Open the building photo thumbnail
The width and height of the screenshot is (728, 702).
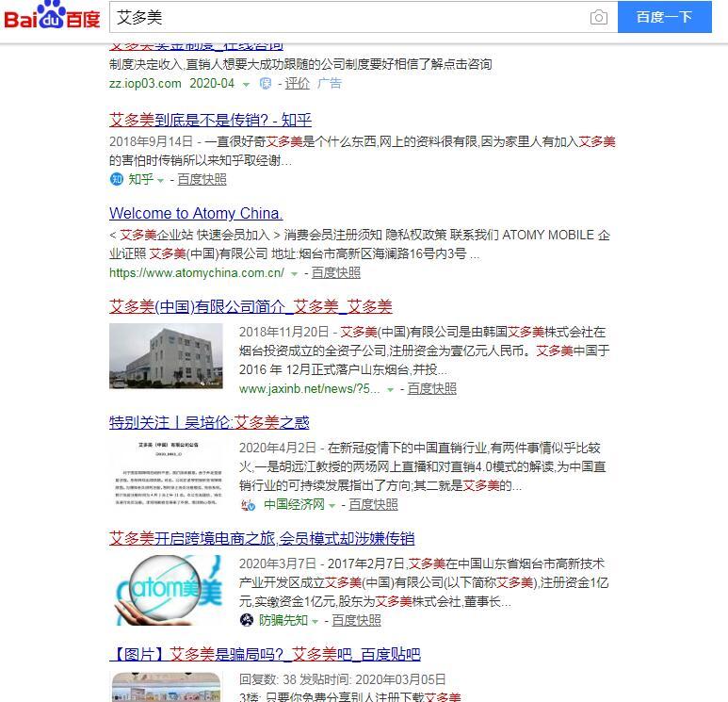(166, 356)
